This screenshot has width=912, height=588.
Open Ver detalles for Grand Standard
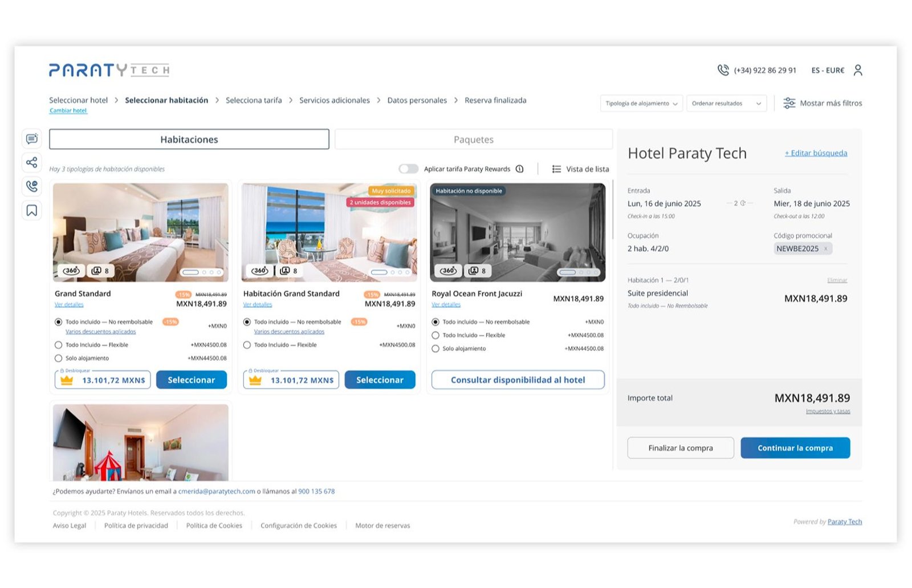[69, 305]
